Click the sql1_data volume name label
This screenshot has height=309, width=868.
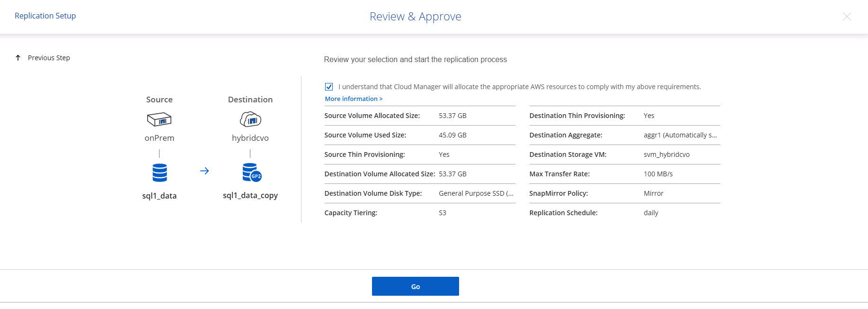159,196
